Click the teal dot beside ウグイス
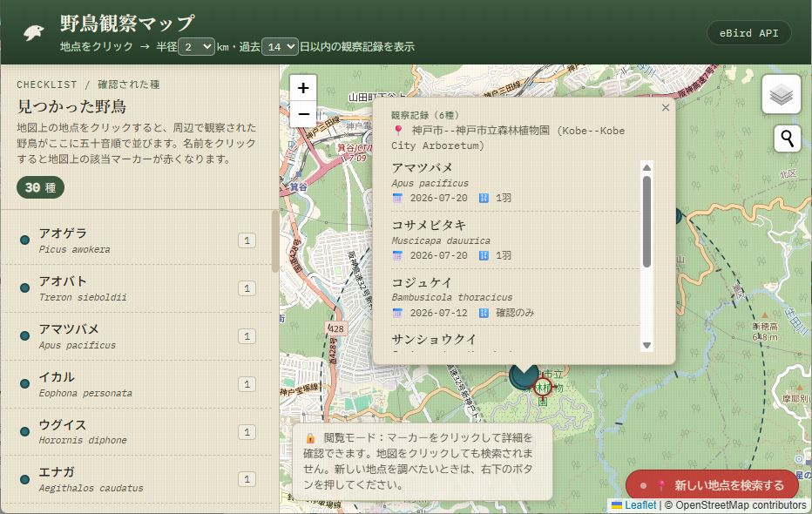The image size is (812, 514). [x=24, y=432]
